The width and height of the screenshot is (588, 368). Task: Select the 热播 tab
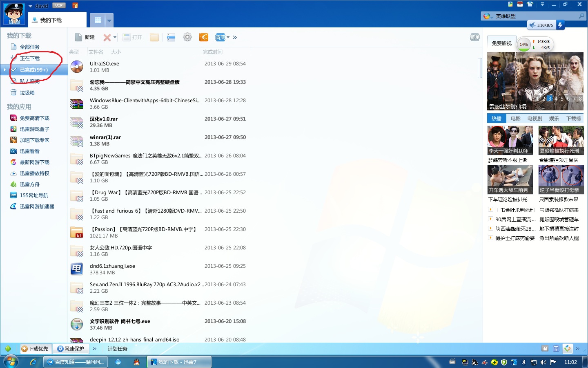pyautogui.click(x=497, y=119)
